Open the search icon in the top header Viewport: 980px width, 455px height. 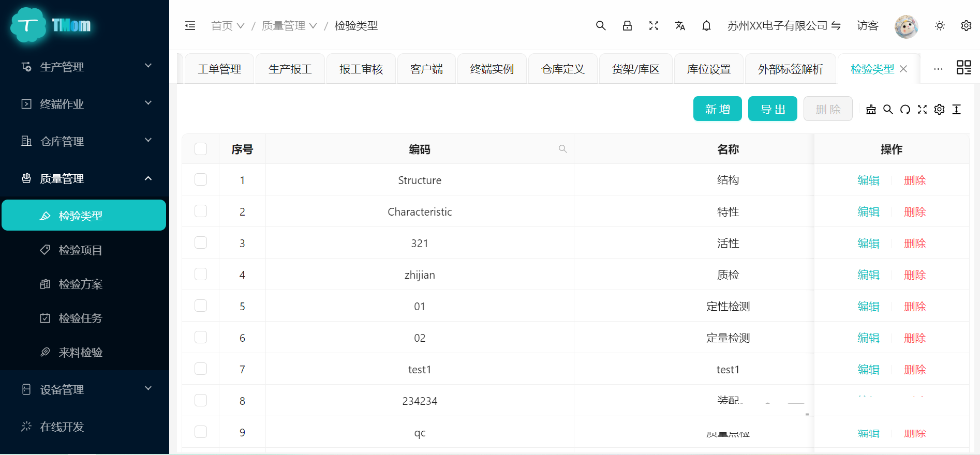click(x=600, y=26)
